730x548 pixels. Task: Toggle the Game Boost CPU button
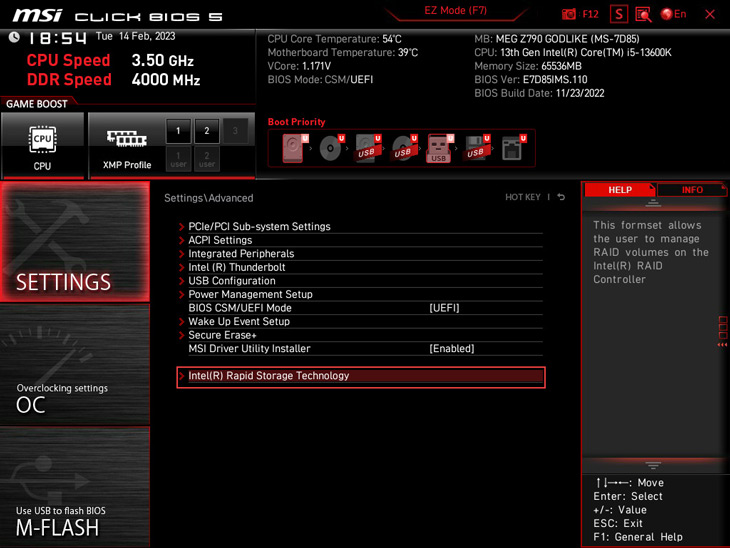pos(42,145)
